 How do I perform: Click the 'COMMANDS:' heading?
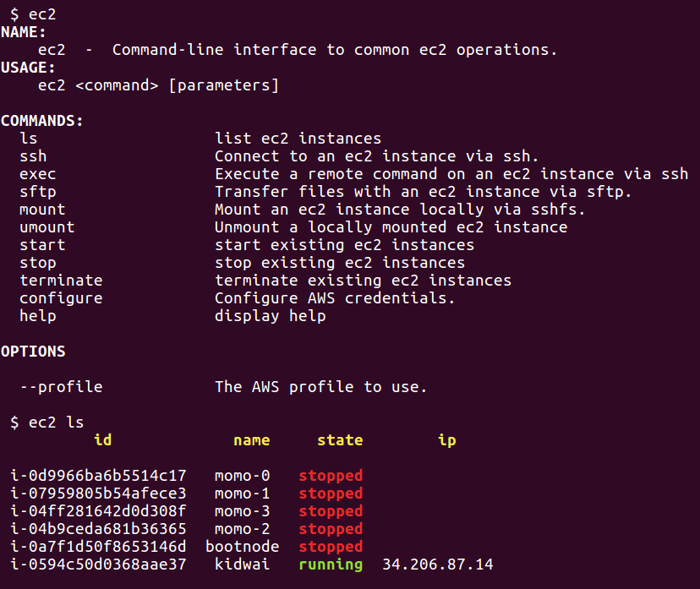(x=42, y=121)
